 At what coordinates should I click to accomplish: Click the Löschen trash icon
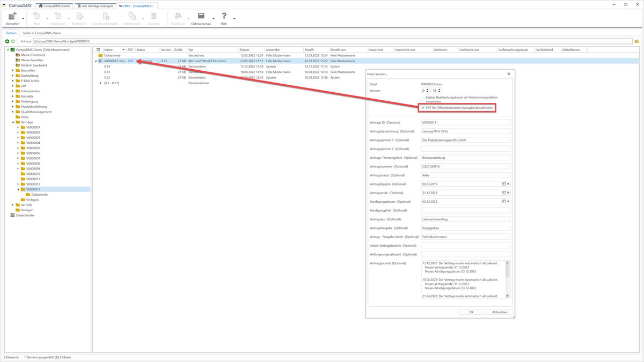click(x=153, y=16)
